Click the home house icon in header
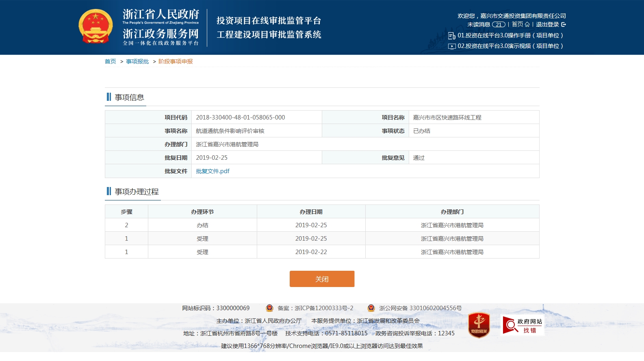 (527, 24)
